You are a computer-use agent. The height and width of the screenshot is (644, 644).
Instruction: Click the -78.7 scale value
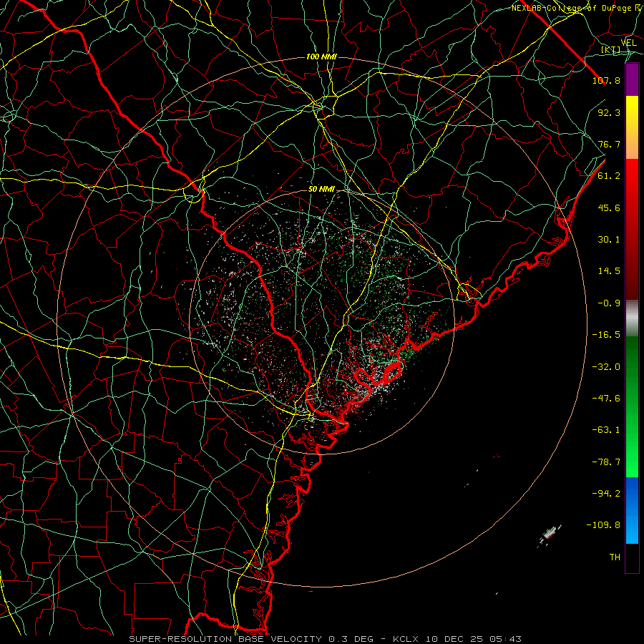(606, 462)
